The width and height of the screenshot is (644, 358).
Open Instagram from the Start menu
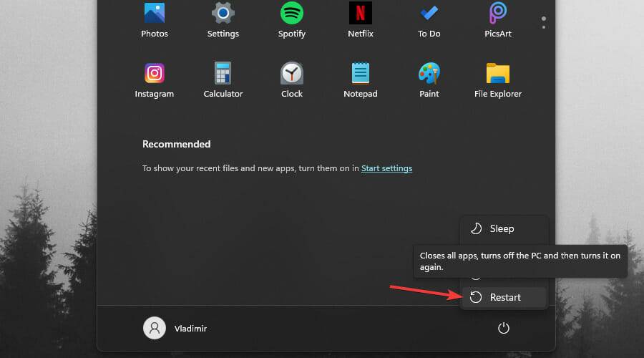click(x=154, y=79)
